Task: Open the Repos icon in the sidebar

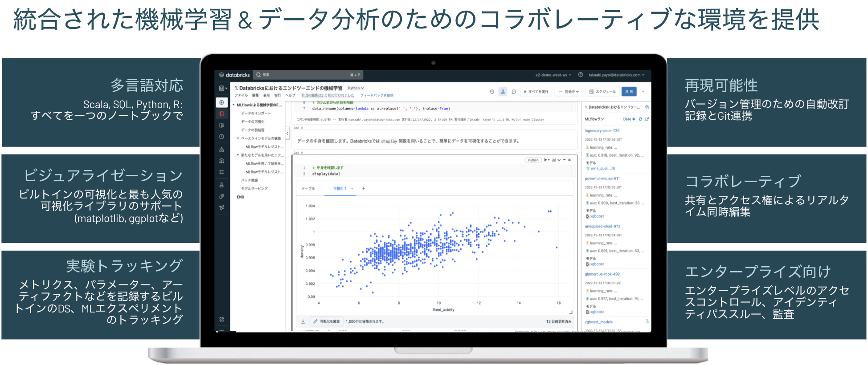Action: coord(221,126)
